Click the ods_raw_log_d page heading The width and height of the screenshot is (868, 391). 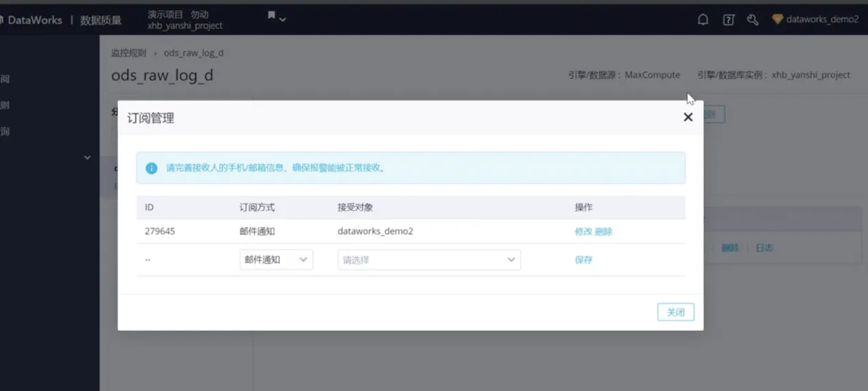162,75
